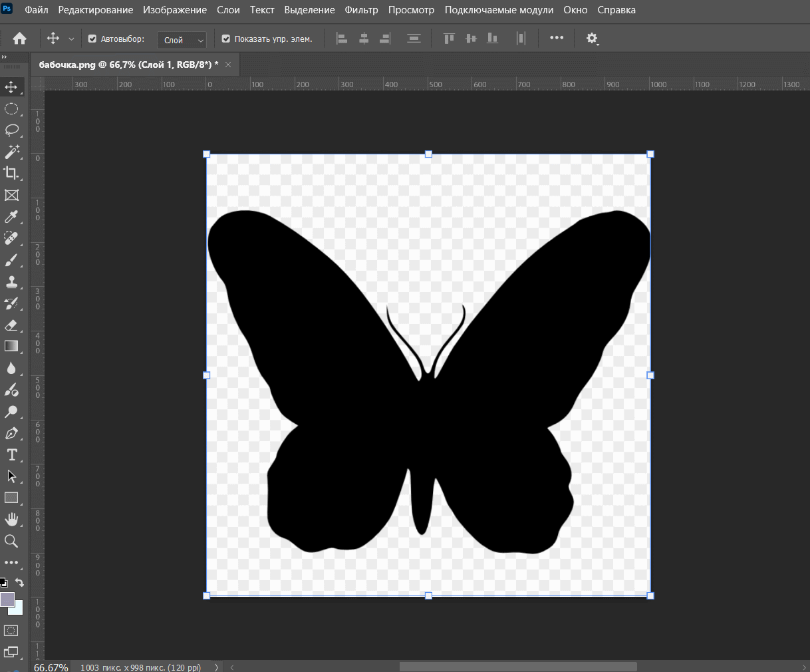Uncheck the Автовыбор checkbox
810x672 pixels.
coord(92,39)
